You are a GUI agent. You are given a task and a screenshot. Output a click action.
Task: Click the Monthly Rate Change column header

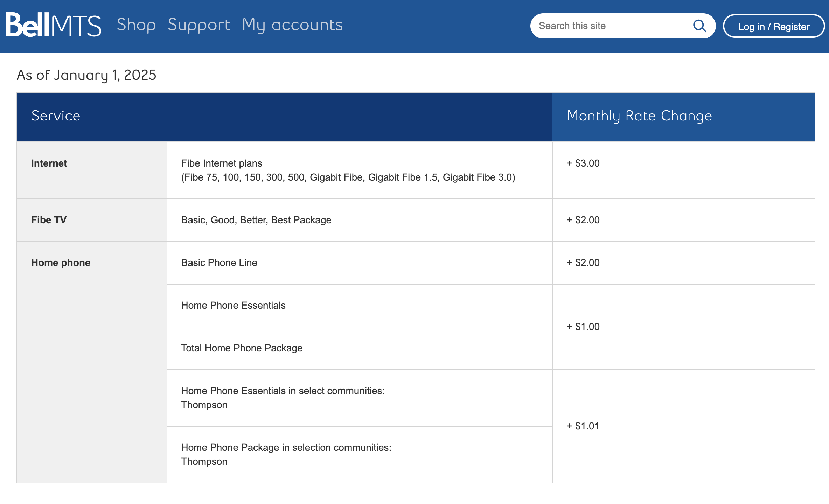click(683, 117)
